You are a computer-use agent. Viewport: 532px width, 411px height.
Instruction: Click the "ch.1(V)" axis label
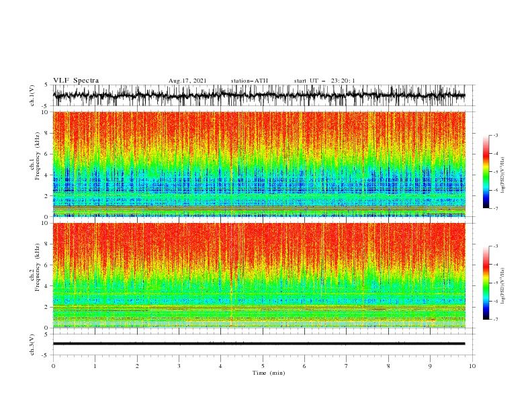coord(32,95)
